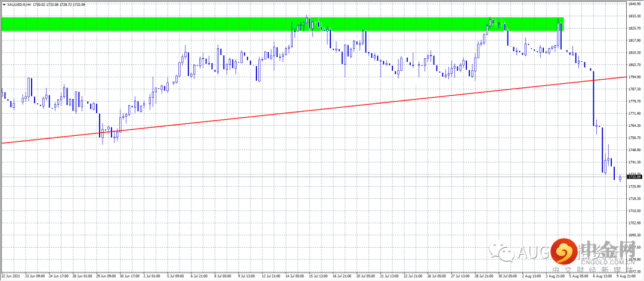
Task: Click the 1810.30 price scale label
Action: click(635, 52)
